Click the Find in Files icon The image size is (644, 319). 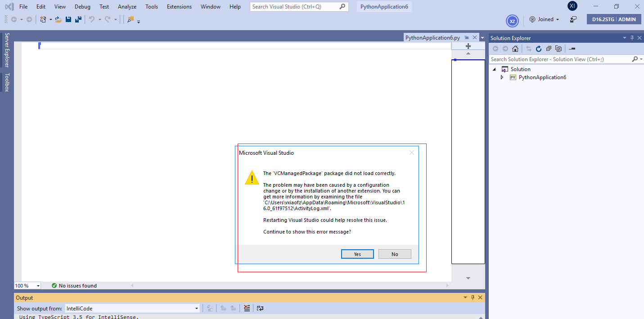tap(131, 19)
